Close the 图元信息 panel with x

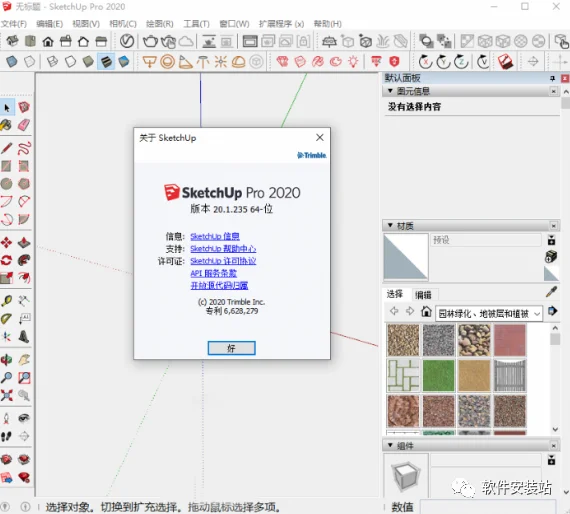click(x=553, y=91)
